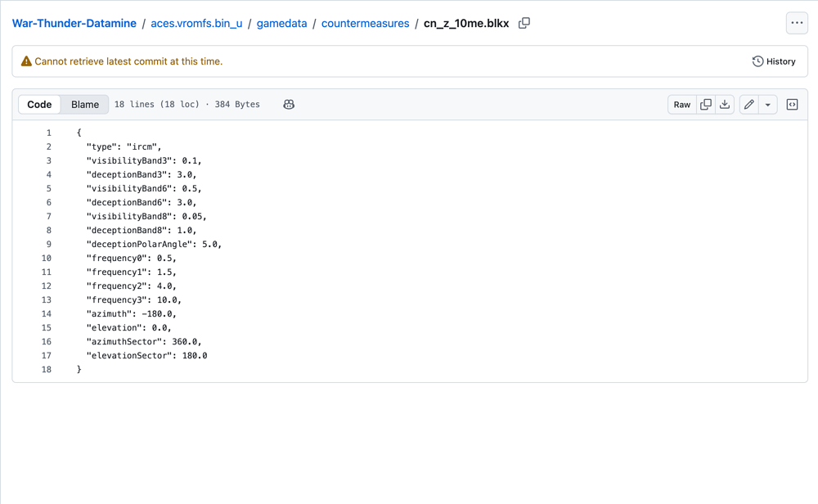Click the warning triangle icon
The height and width of the screenshot is (504, 818).
(x=26, y=61)
